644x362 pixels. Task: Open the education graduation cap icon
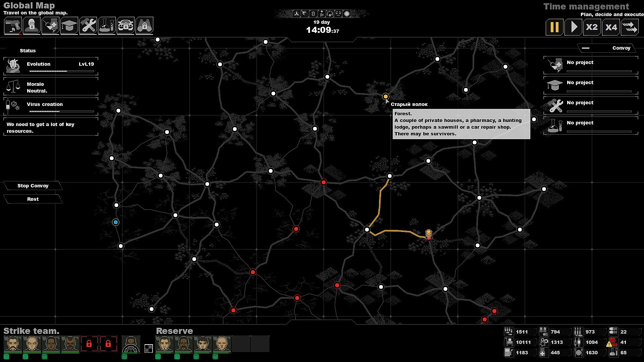coord(69,25)
